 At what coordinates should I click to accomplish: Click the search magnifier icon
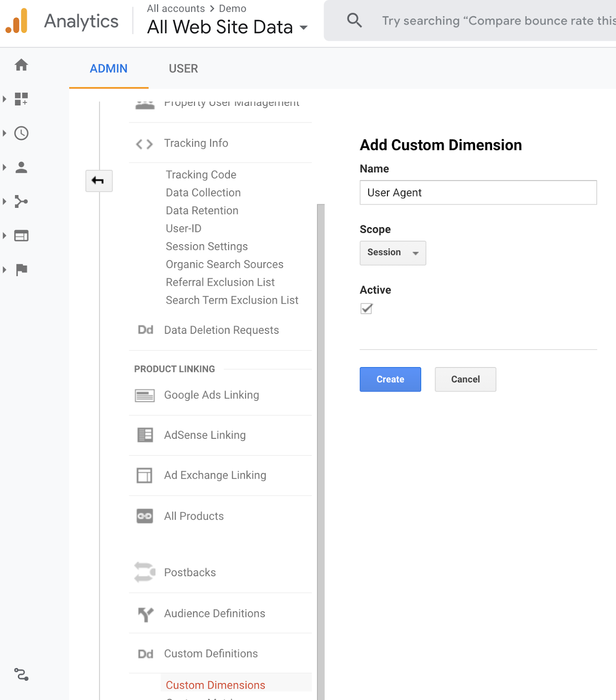[x=354, y=20]
